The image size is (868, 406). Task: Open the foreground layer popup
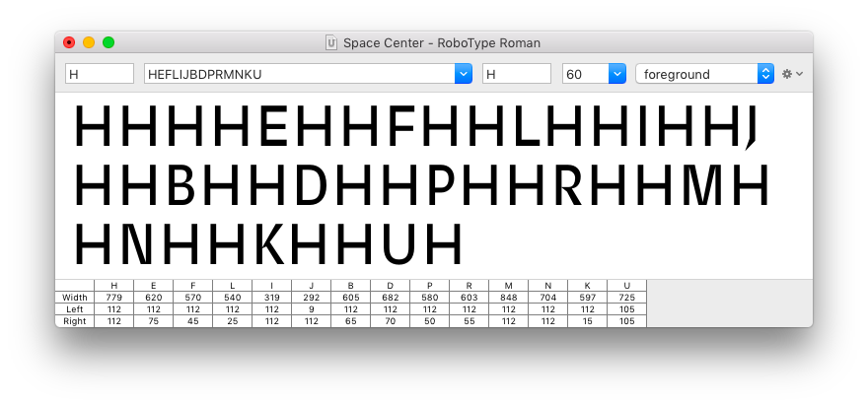click(x=704, y=74)
